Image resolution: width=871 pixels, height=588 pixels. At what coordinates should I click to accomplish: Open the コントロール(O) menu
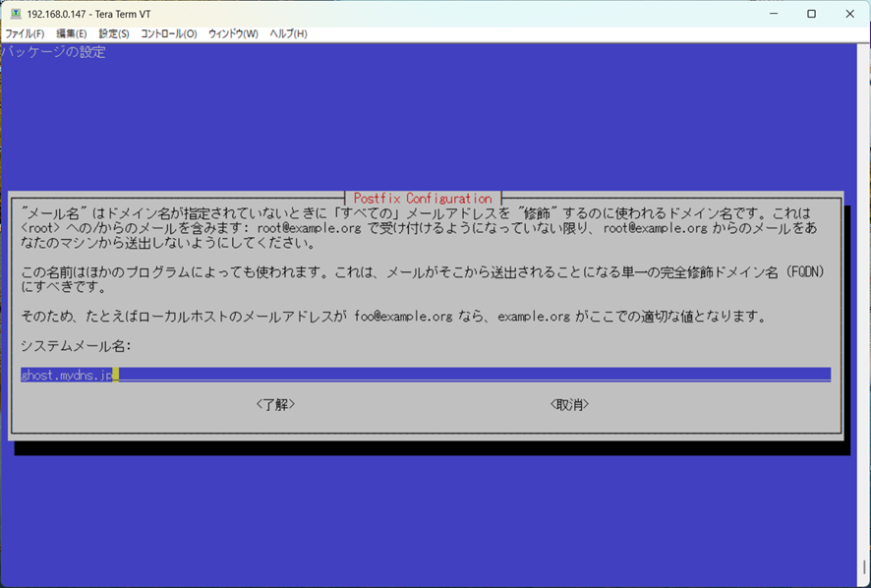169,33
